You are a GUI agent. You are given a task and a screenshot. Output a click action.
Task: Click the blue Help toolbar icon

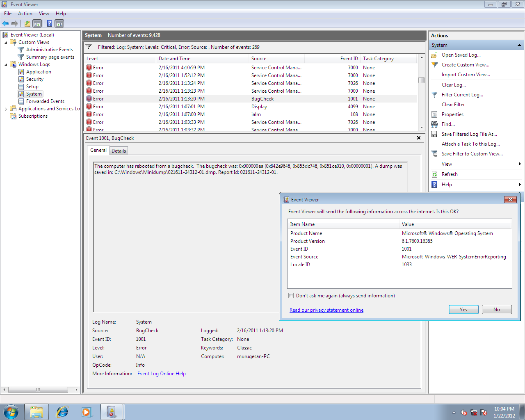pyautogui.click(x=49, y=23)
